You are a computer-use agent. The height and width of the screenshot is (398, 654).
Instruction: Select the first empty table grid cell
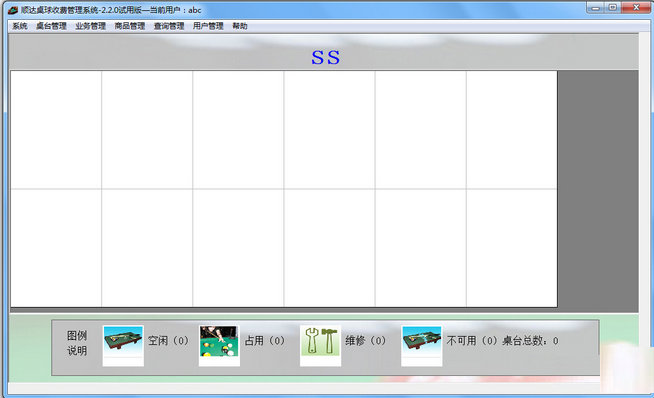click(x=56, y=130)
